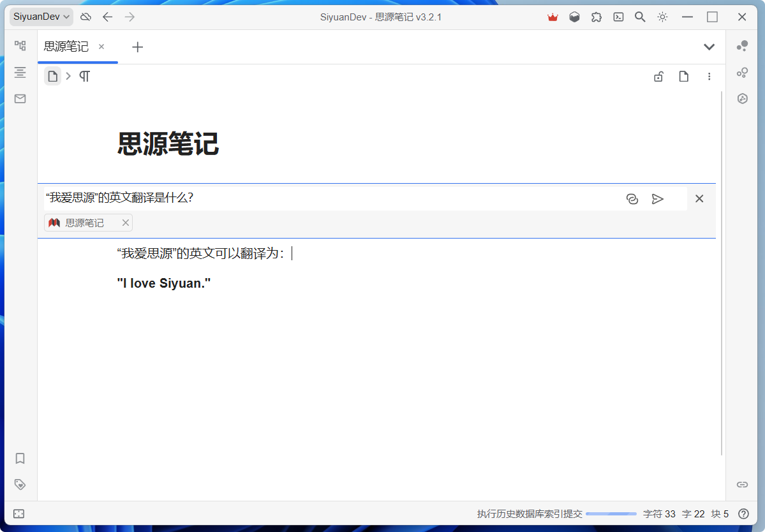The image size is (765, 532).
Task: Expand the tab list chevron
Action: point(709,47)
